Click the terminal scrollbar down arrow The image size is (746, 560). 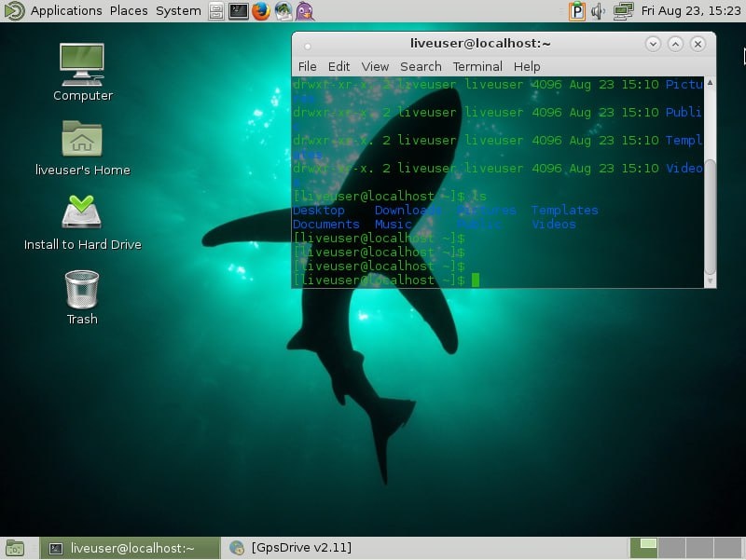710,281
